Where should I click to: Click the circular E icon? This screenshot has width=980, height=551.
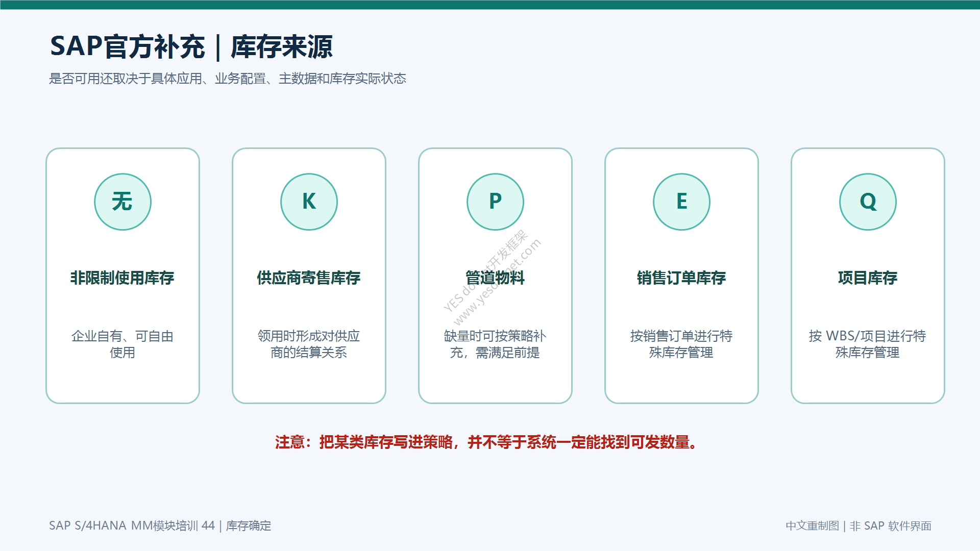coord(681,202)
